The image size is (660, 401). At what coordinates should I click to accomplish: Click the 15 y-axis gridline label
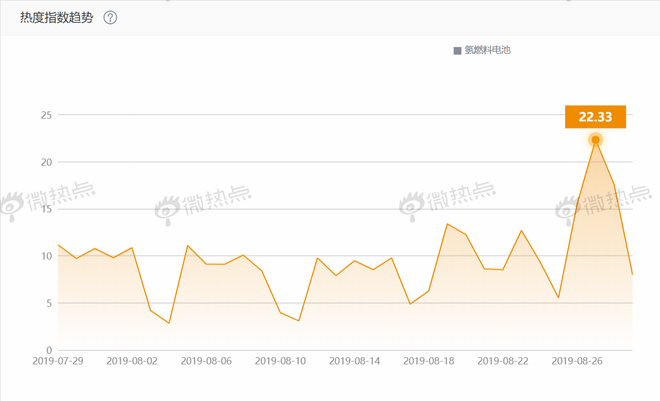[45, 209]
